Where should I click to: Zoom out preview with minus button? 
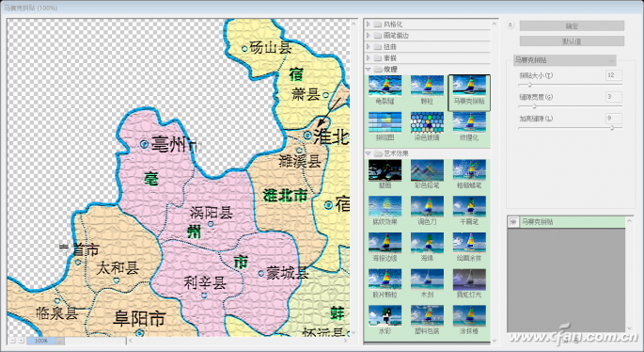(13, 341)
